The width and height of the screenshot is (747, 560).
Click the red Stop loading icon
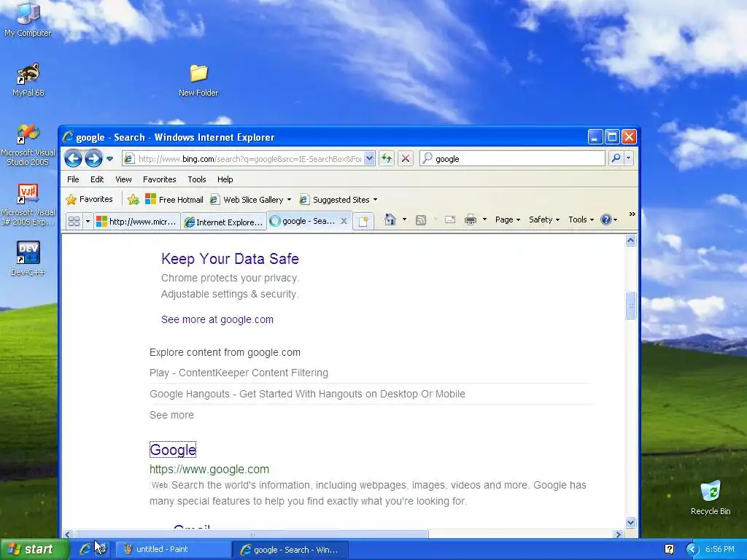(x=406, y=158)
